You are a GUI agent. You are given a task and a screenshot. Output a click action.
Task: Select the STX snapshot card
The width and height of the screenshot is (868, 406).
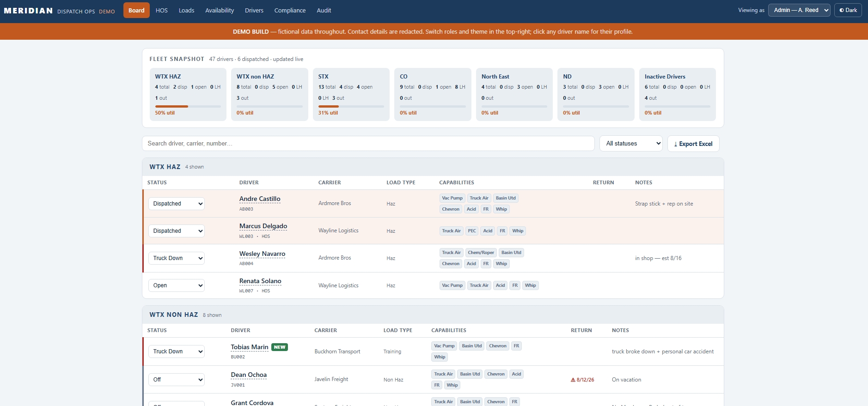point(351,94)
